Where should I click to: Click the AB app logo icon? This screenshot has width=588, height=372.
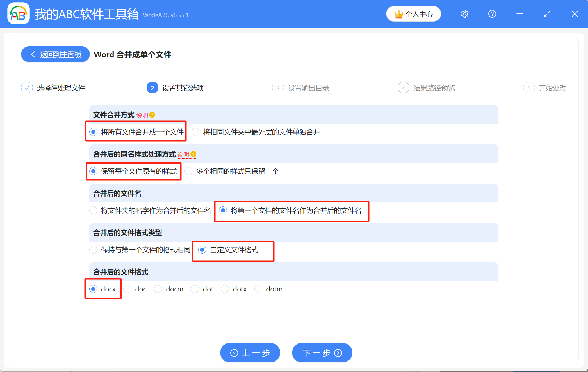[x=19, y=14]
